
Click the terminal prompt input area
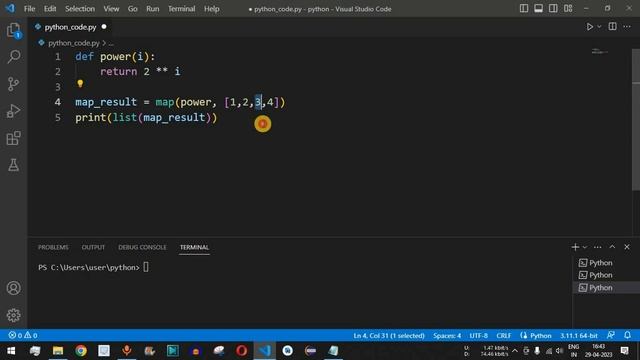[146, 267]
